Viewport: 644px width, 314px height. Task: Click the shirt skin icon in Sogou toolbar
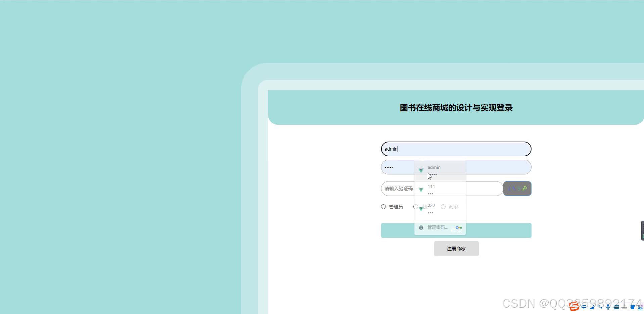(x=633, y=307)
